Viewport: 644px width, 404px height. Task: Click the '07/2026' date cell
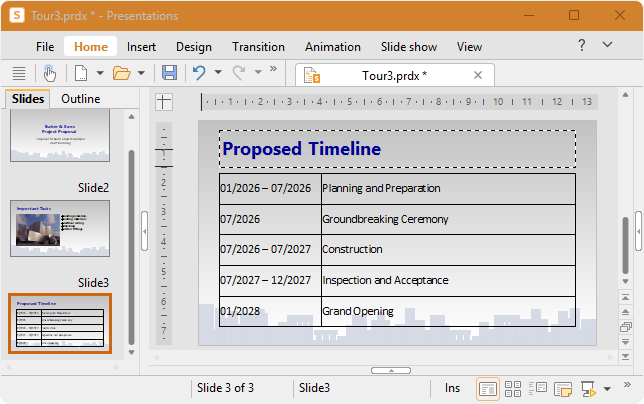(270, 219)
